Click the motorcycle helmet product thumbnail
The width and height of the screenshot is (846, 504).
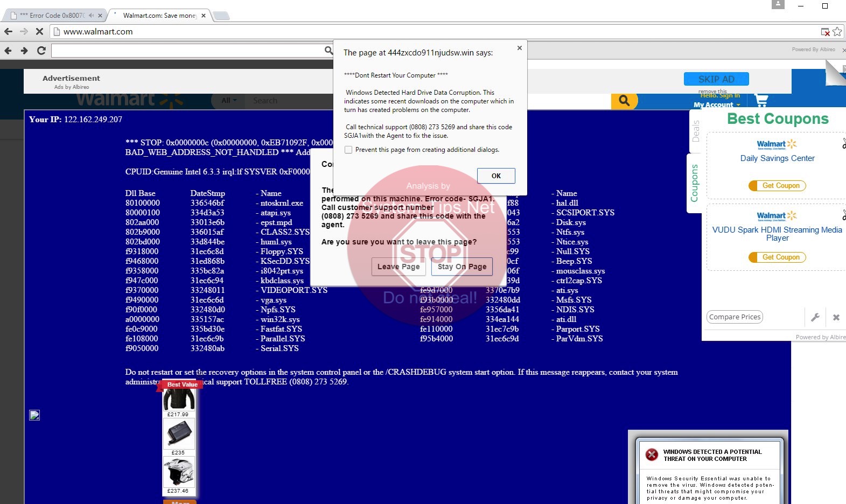[x=179, y=472]
